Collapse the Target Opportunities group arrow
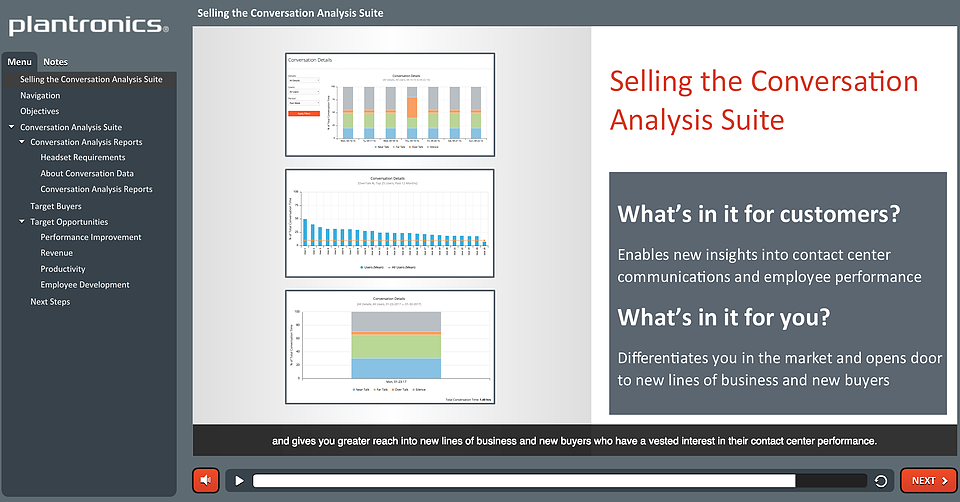 (x=22, y=222)
